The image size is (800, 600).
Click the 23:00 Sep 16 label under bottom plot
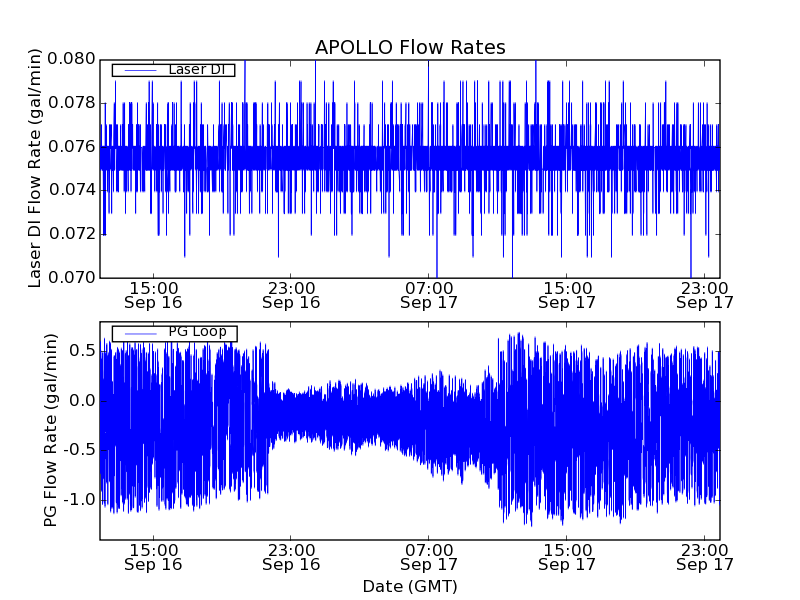pyautogui.click(x=291, y=556)
